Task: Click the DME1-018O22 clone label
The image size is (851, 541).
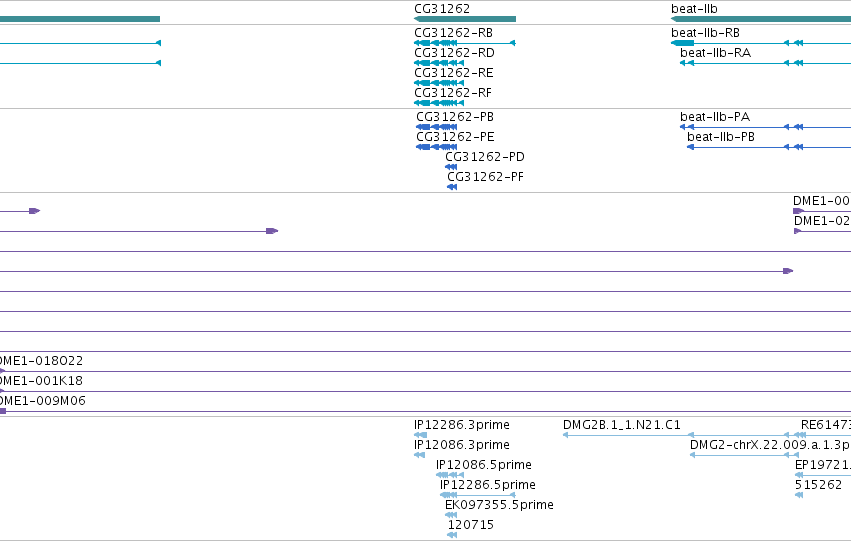Action: (x=41, y=361)
